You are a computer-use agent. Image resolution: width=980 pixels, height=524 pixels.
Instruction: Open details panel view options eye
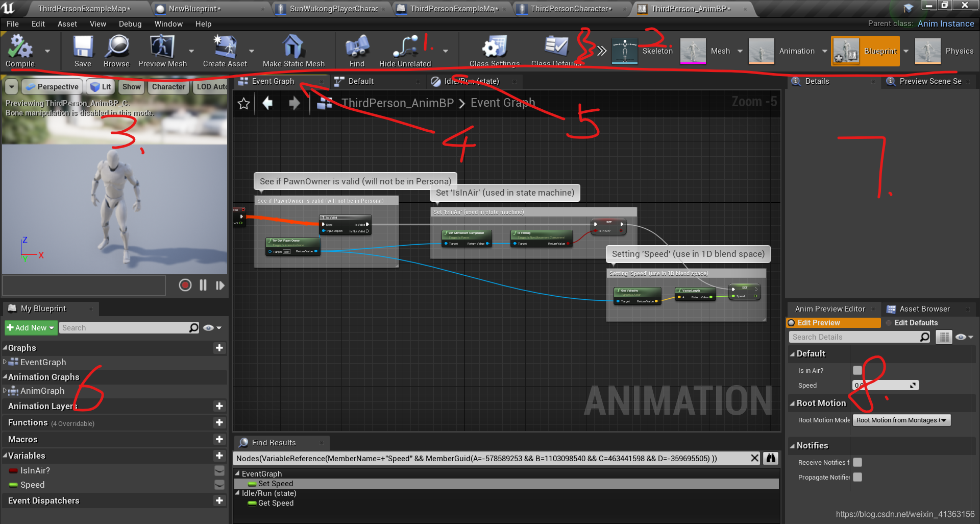[964, 337]
